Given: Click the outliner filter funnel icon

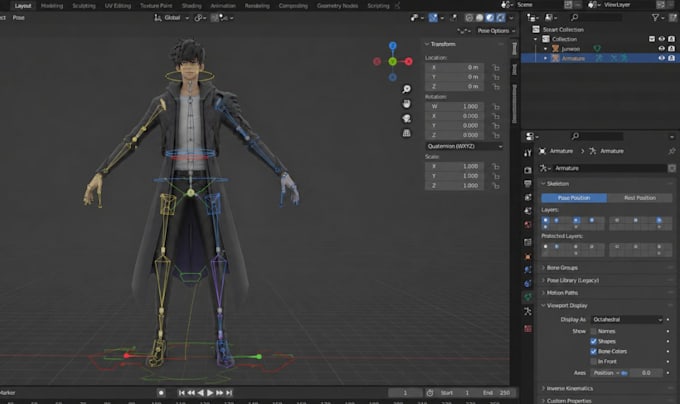Looking at the screenshot, I should 655,17.
